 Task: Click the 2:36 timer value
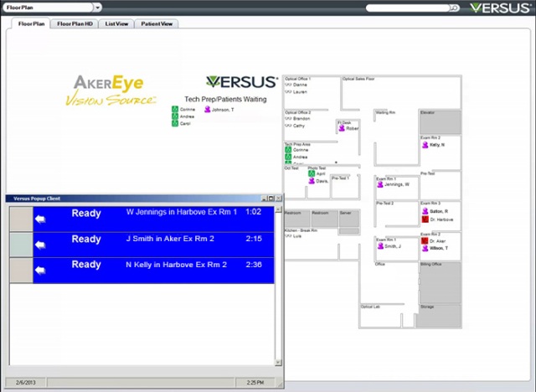pos(254,265)
